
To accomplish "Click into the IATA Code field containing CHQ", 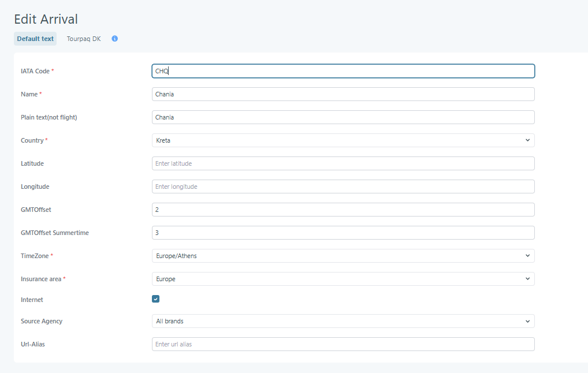I will (x=343, y=71).
